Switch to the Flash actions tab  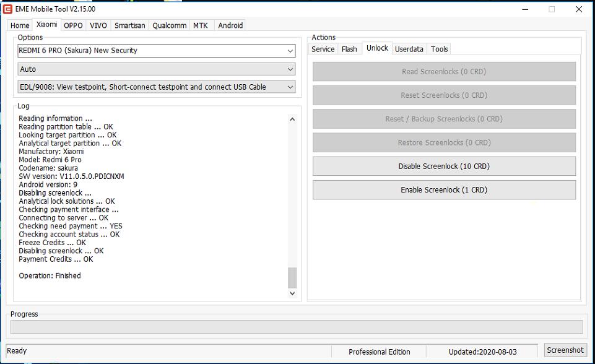pos(349,49)
